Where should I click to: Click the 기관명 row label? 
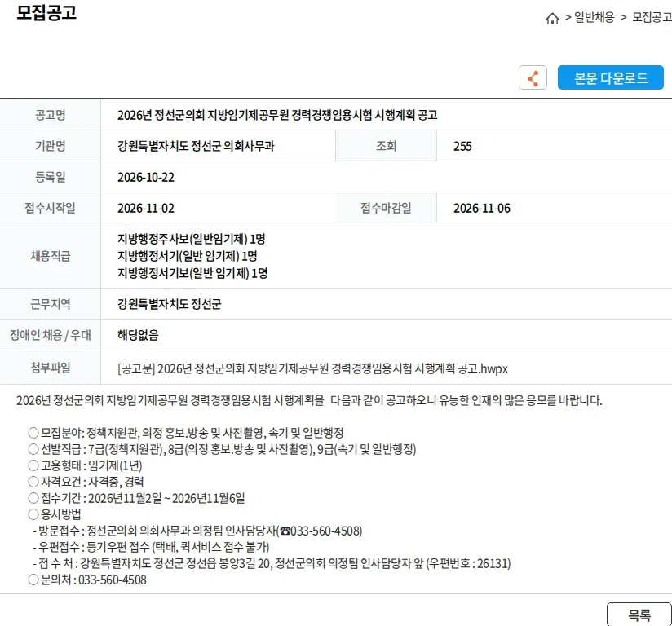pyautogui.click(x=50, y=146)
